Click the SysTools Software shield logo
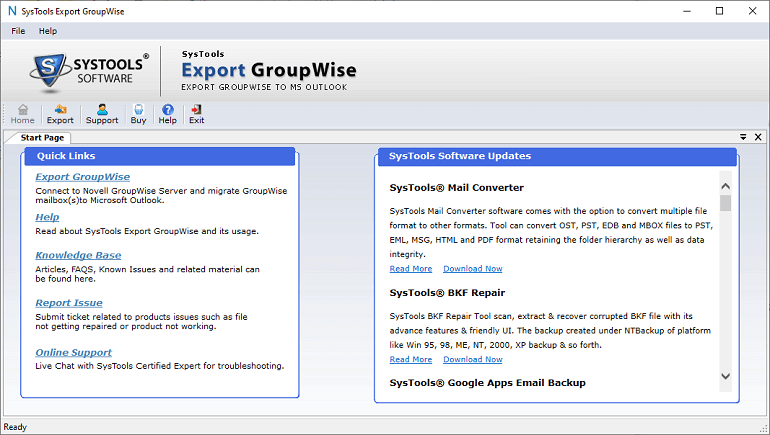The width and height of the screenshot is (770, 435). coord(49,72)
